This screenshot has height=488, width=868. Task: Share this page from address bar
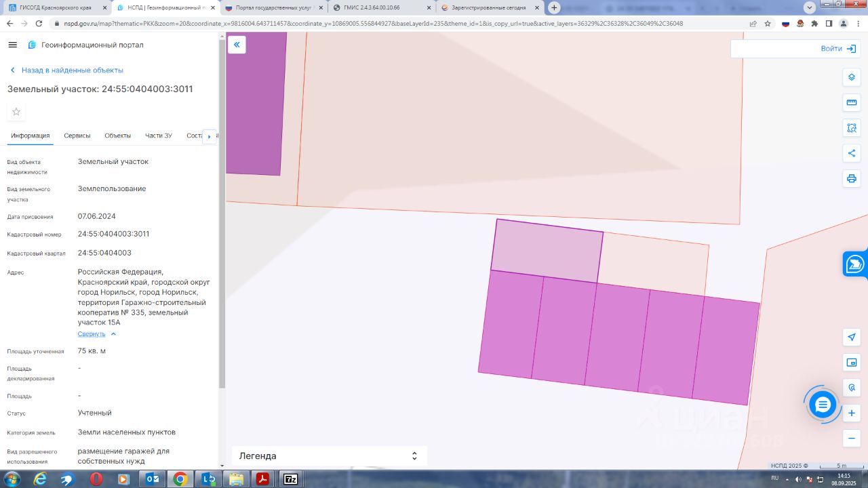pyautogui.click(x=753, y=23)
